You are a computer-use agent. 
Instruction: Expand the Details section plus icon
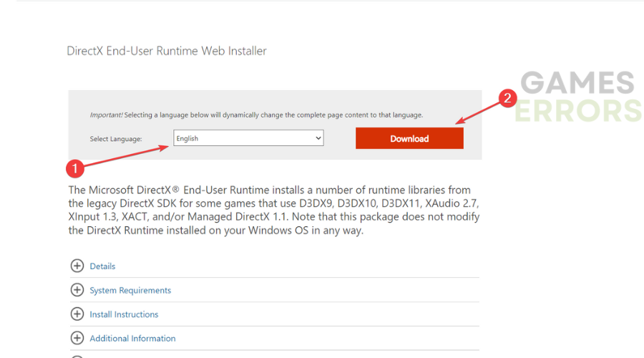click(x=77, y=266)
